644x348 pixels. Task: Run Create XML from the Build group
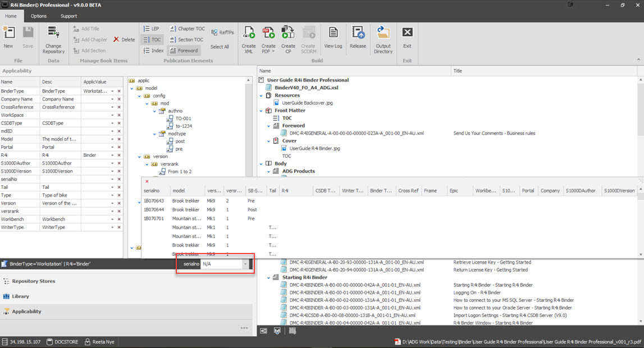coord(249,39)
